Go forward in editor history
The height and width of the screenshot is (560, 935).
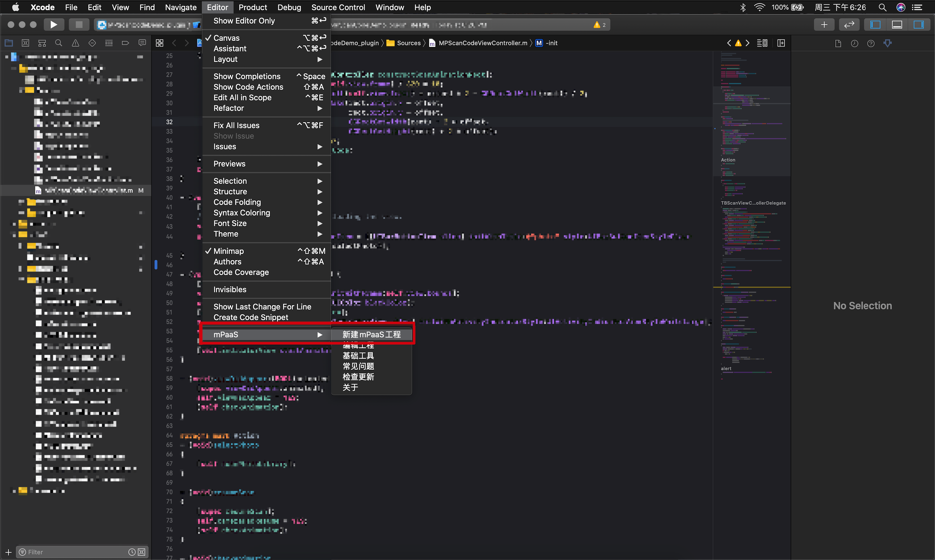187,43
